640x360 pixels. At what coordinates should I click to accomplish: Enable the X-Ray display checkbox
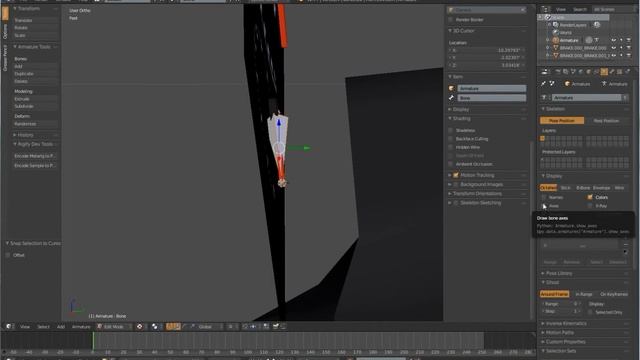click(590, 206)
